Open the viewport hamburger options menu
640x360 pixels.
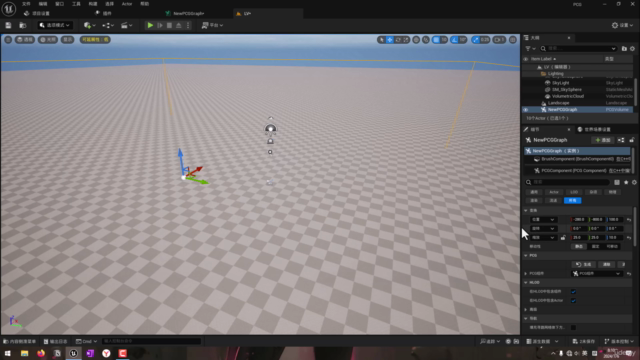point(8,40)
